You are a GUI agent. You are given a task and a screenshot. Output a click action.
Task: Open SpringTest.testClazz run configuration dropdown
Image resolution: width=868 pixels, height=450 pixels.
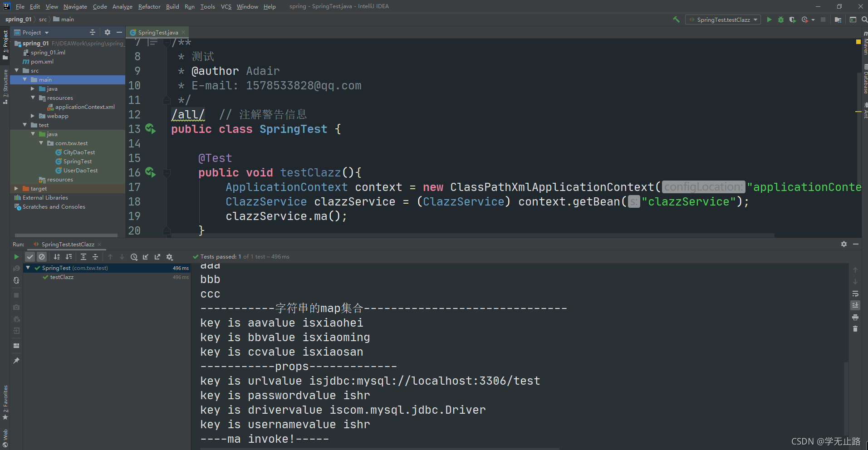723,20
